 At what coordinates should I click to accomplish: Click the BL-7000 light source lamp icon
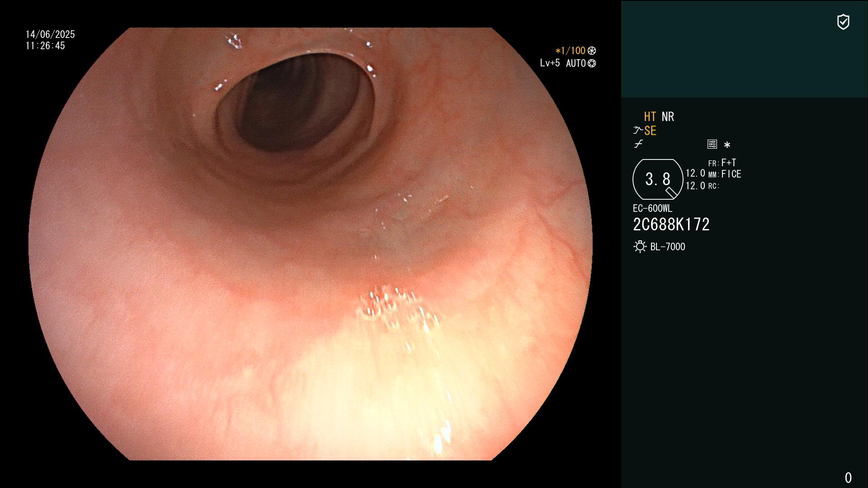640,247
